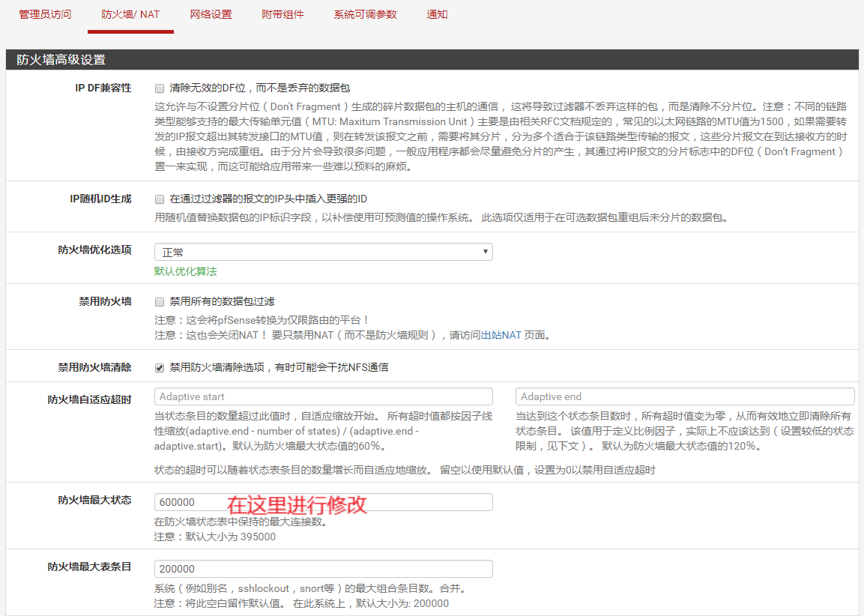Check the 禁用所有的数据包过滤 checkbox

click(x=160, y=302)
